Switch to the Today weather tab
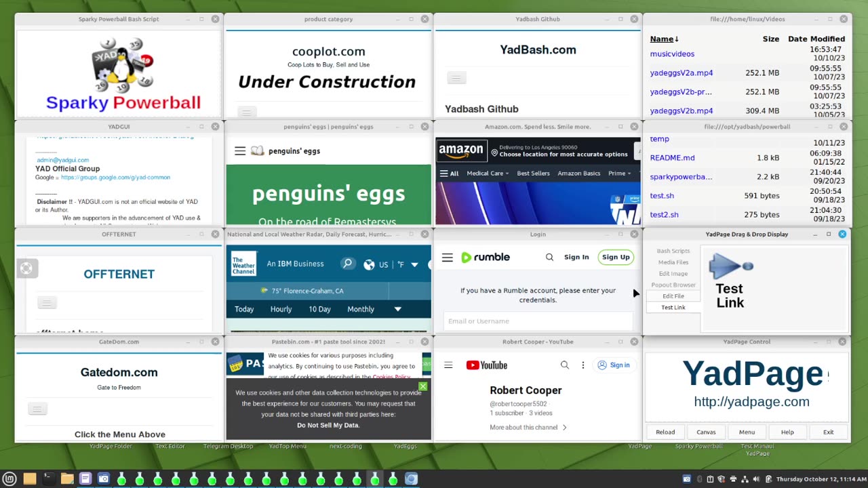Image resolution: width=868 pixels, height=488 pixels. (x=244, y=309)
